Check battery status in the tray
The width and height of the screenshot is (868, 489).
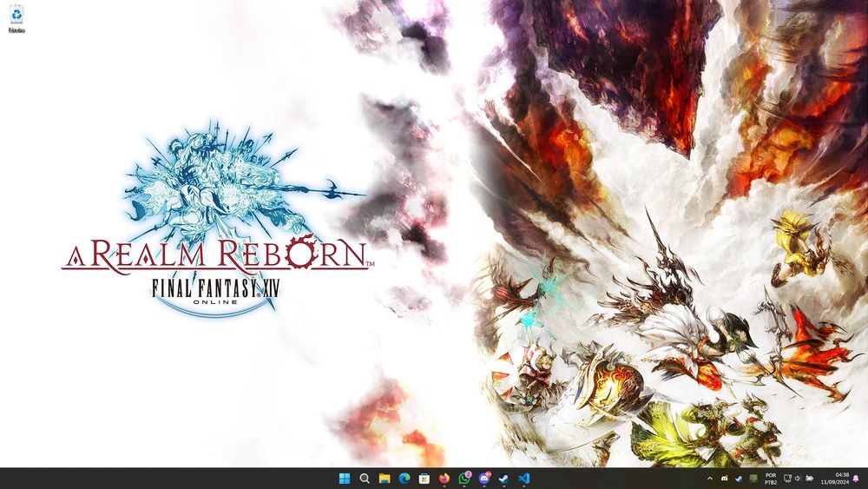(809, 479)
